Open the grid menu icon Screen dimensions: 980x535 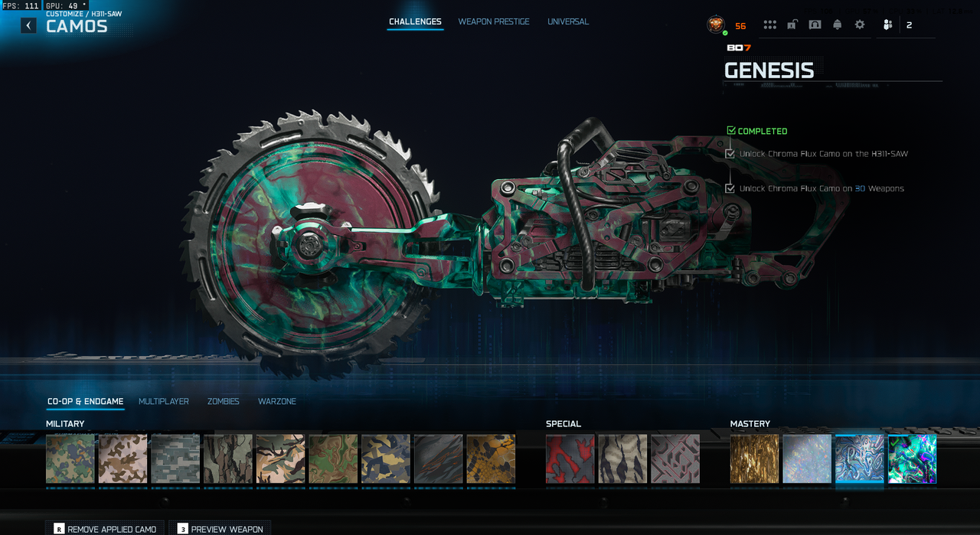pyautogui.click(x=769, y=24)
